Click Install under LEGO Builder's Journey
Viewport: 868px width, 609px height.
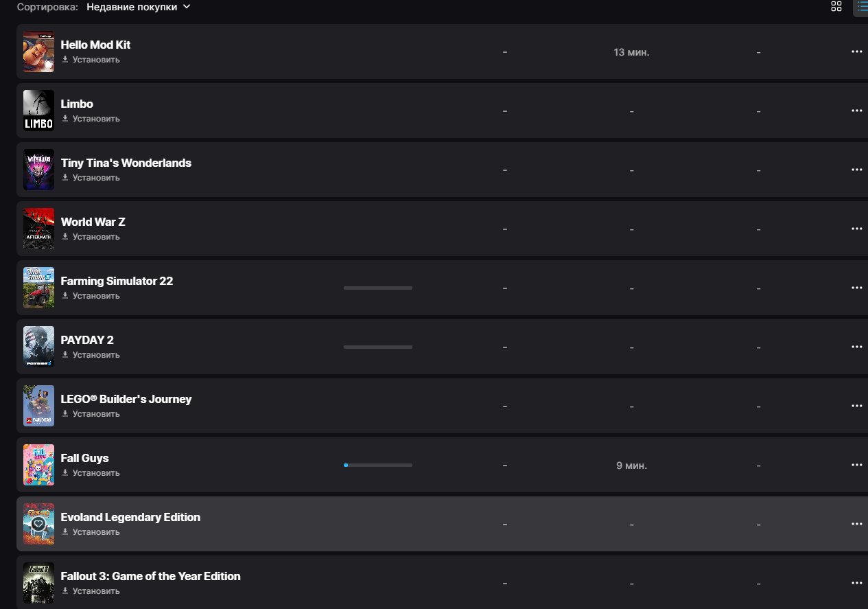tap(91, 414)
